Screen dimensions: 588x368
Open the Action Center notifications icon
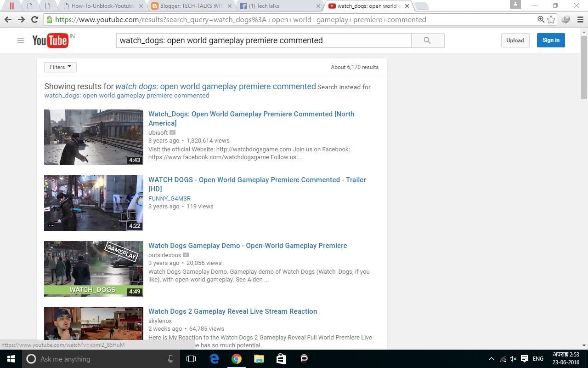(x=525, y=359)
